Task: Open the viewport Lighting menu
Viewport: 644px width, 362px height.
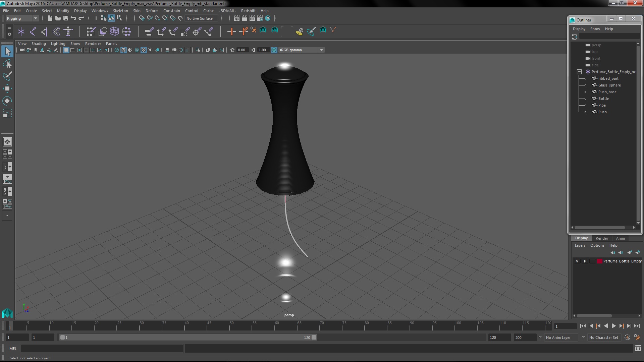Action: [x=58, y=44]
